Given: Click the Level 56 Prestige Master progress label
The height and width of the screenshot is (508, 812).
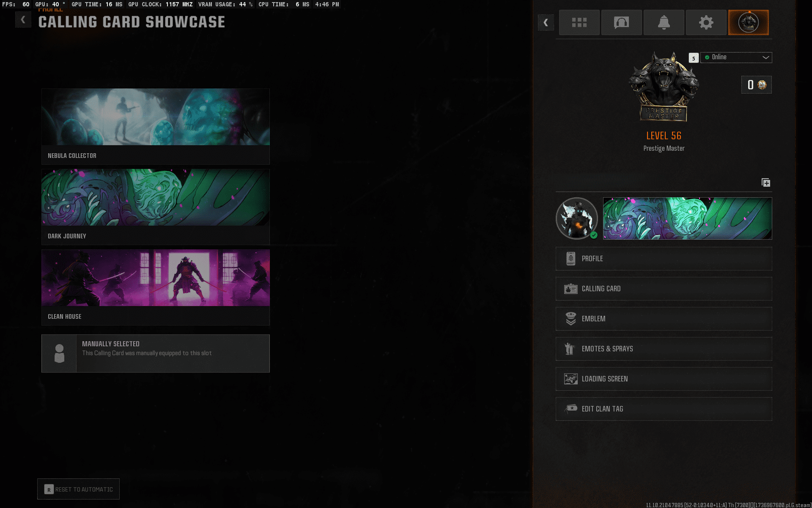Looking at the screenshot, I should pos(664,135).
